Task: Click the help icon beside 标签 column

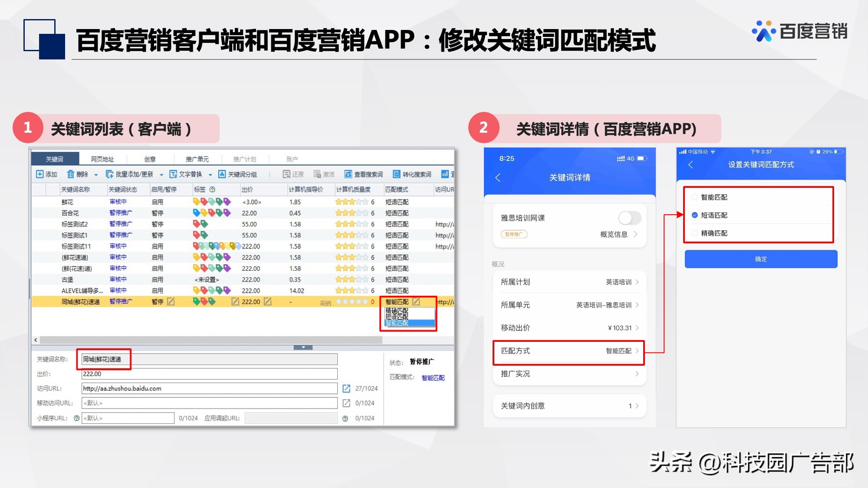Action: point(213,190)
